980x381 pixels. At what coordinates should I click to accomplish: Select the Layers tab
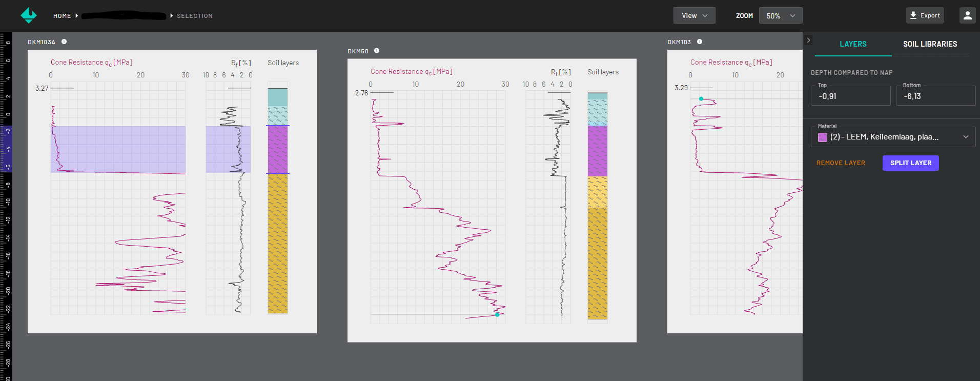[x=853, y=44]
